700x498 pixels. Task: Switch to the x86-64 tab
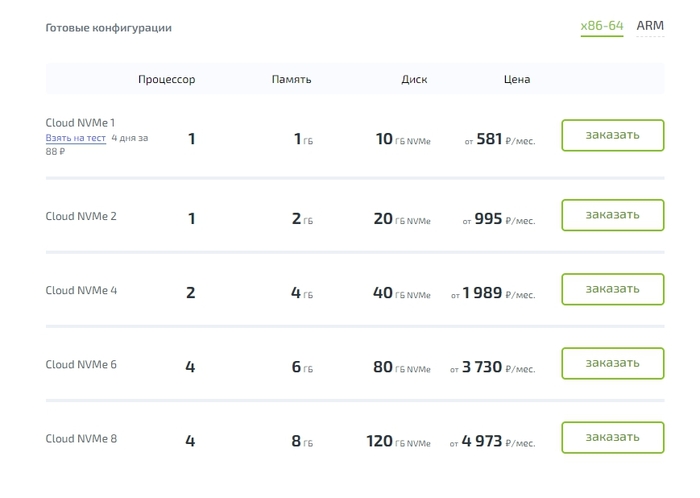(602, 26)
